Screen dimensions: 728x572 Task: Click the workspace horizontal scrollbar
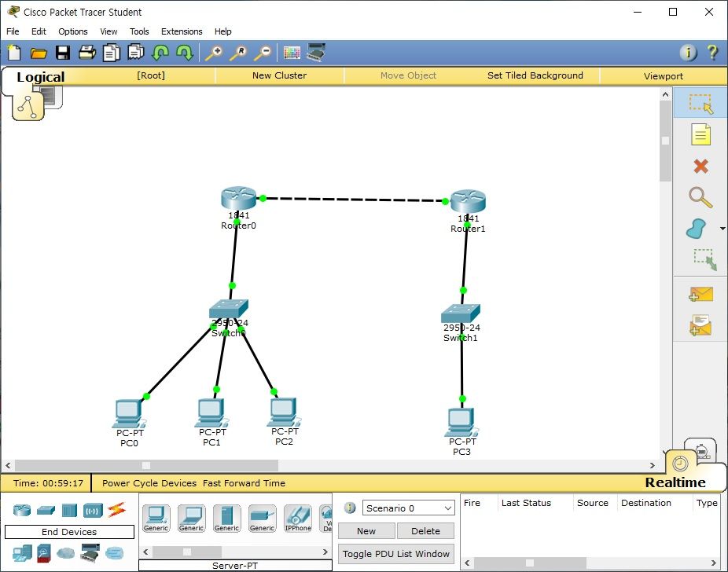point(330,466)
